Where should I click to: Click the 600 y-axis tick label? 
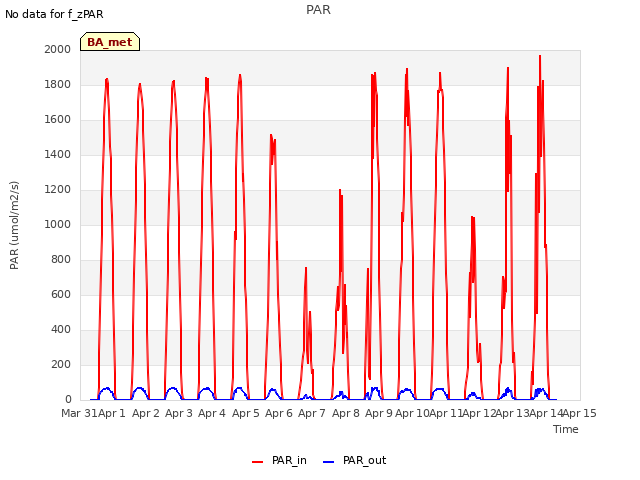[x=61, y=294]
